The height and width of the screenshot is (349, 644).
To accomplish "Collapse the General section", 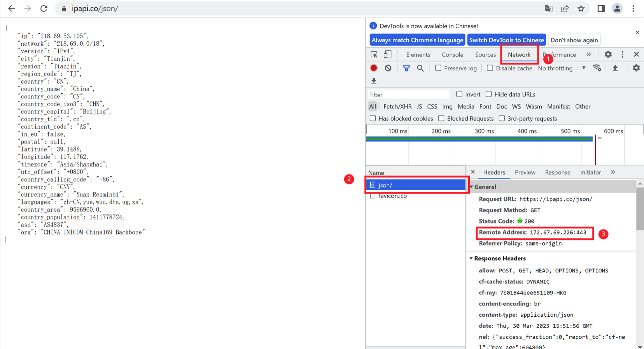I will pyautogui.click(x=471, y=187).
